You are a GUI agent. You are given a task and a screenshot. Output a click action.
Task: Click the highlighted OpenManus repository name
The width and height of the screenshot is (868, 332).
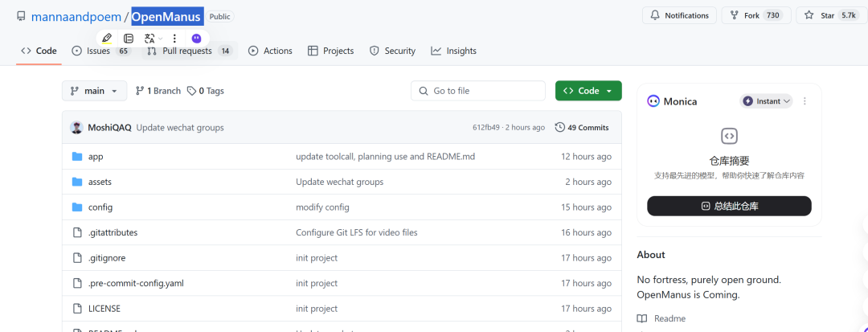tap(166, 17)
